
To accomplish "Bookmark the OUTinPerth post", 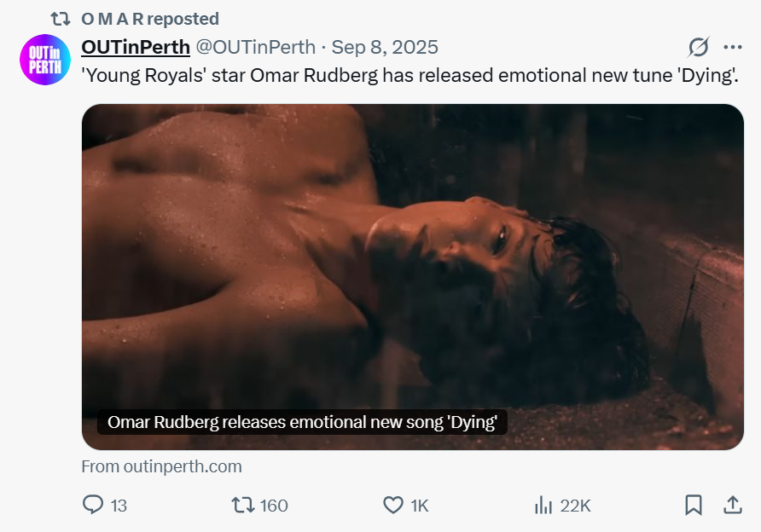I will [x=694, y=505].
